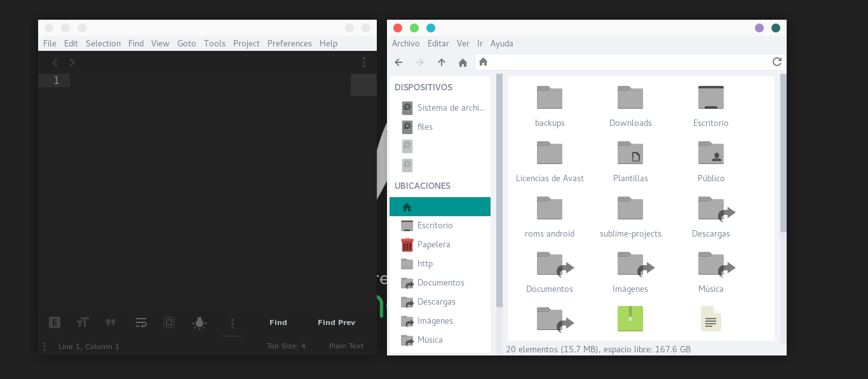Toggle highlight matches lightbulb icon
This screenshot has width=868, height=379.
pos(200,323)
